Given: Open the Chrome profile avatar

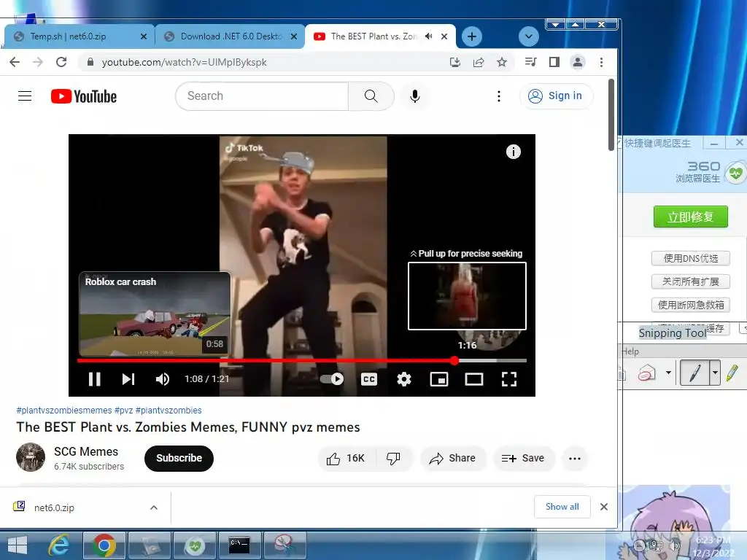Looking at the screenshot, I should pos(578,62).
